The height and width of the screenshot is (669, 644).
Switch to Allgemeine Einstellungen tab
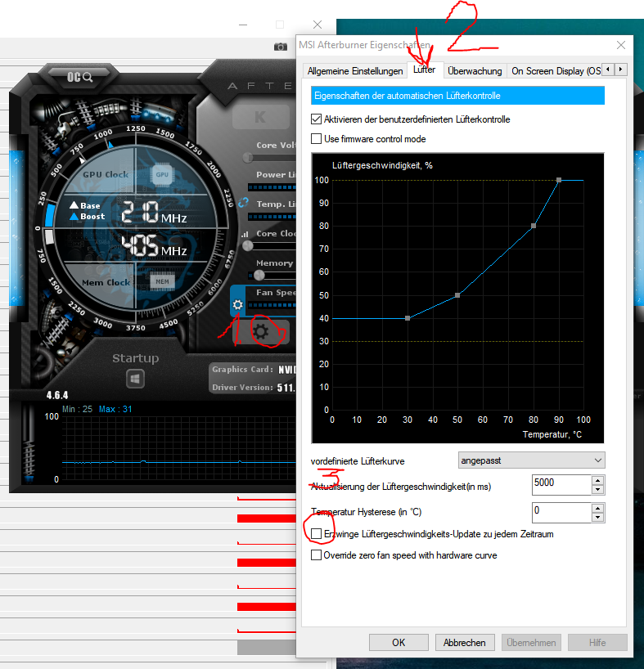click(x=355, y=71)
